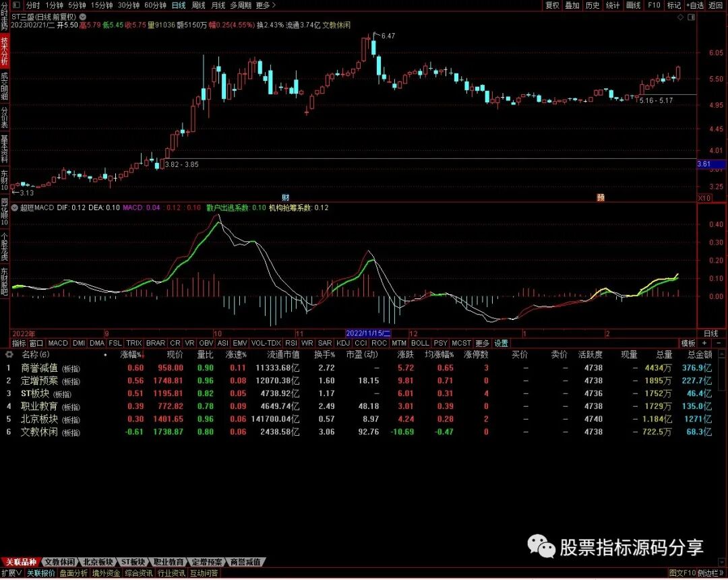Viewport: 728px width, 580px height.
Task: Click the 指标 indicator button
Action: (x=19, y=343)
